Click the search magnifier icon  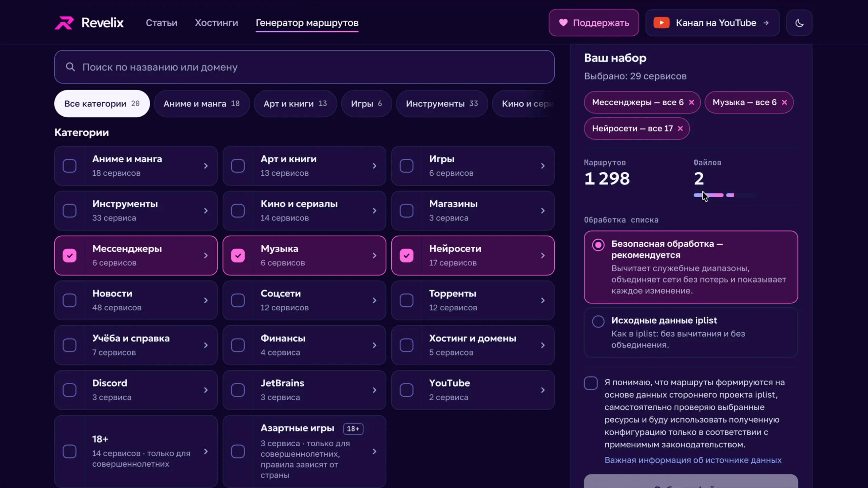point(70,67)
